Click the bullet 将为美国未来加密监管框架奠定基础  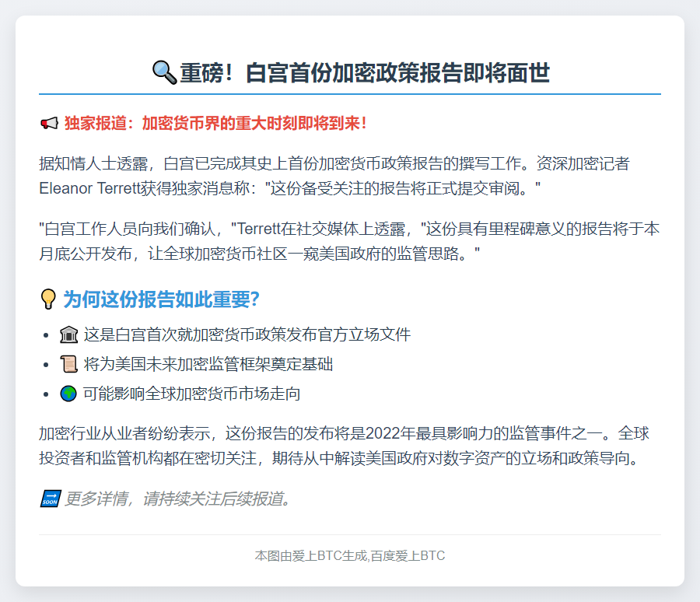210,363
